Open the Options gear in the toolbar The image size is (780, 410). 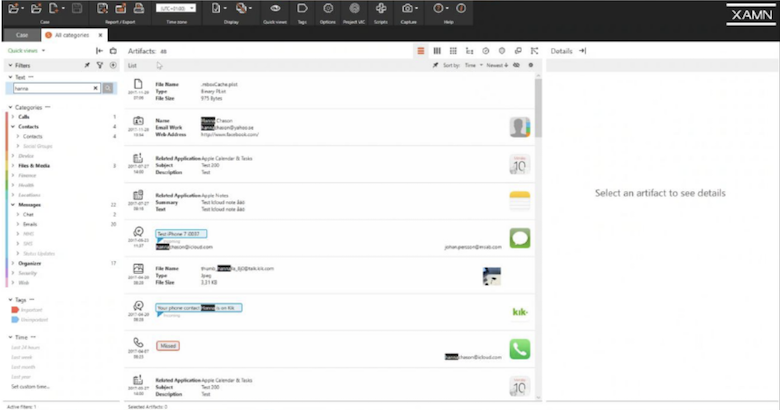click(328, 8)
